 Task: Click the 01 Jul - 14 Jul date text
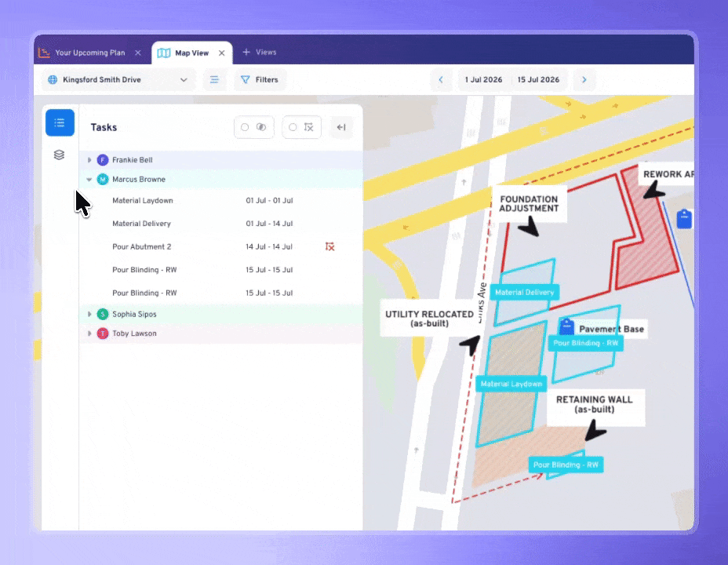pyautogui.click(x=269, y=224)
